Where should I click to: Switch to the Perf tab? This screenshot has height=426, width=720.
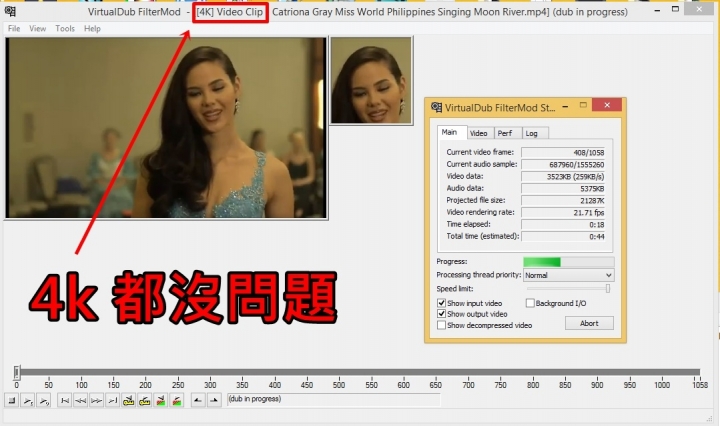click(507, 133)
